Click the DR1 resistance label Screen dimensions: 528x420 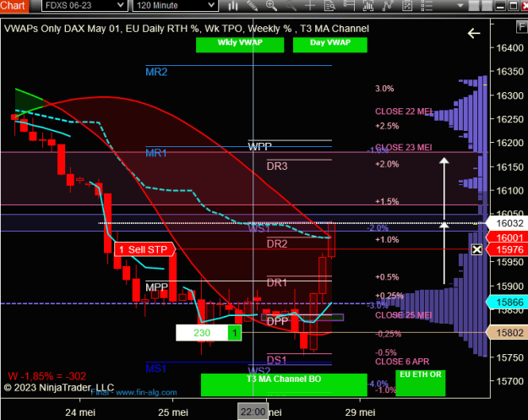[277, 283]
